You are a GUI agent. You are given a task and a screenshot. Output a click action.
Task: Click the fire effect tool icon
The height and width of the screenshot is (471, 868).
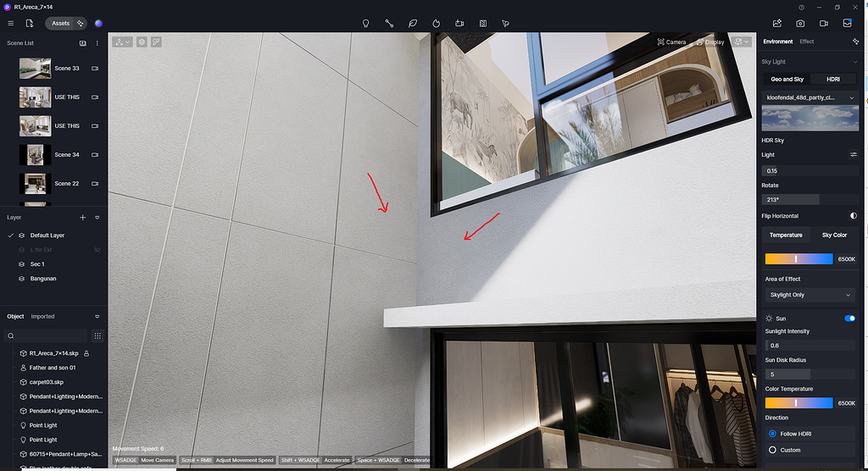[437, 23]
